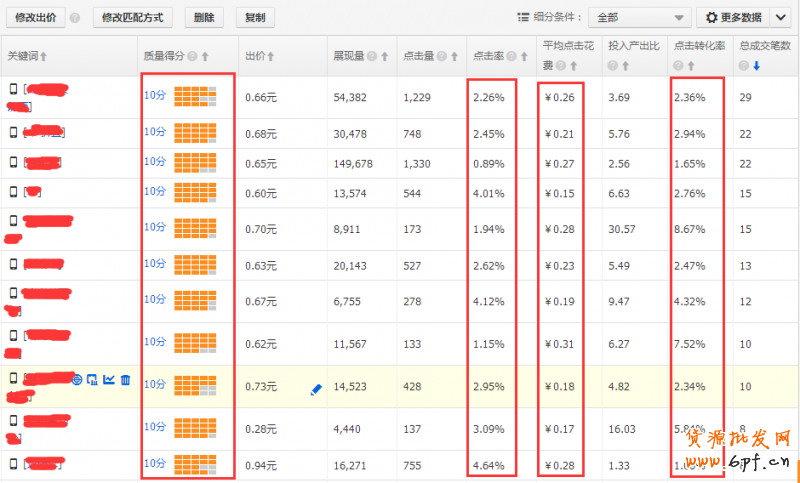This screenshot has height=483, width=800.
Task: Click the 修改出价 button
Action: click(35, 18)
